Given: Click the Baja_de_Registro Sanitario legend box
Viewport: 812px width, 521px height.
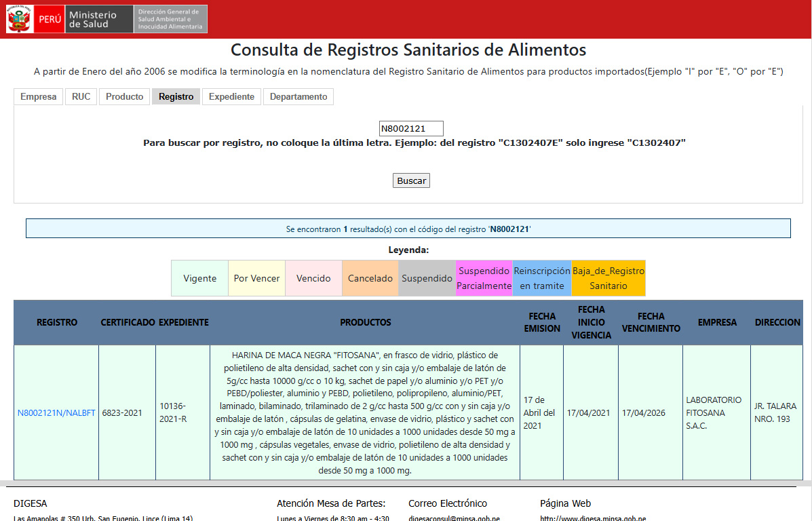Looking at the screenshot, I should [608, 278].
